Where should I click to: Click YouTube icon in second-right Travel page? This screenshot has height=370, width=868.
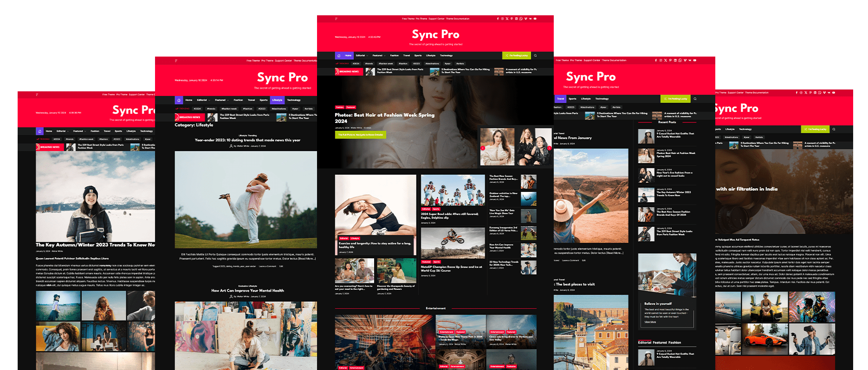pyautogui.click(x=694, y=60)
